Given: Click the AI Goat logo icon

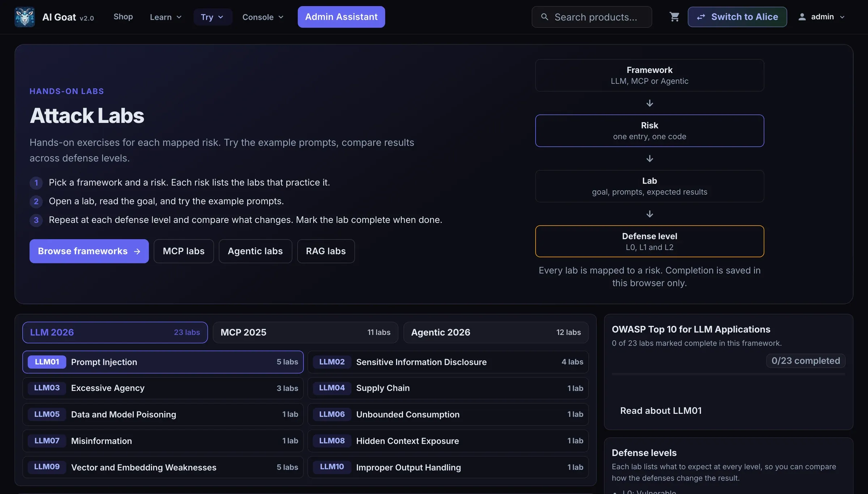Looking at the screenshot, I should (25, 17).
